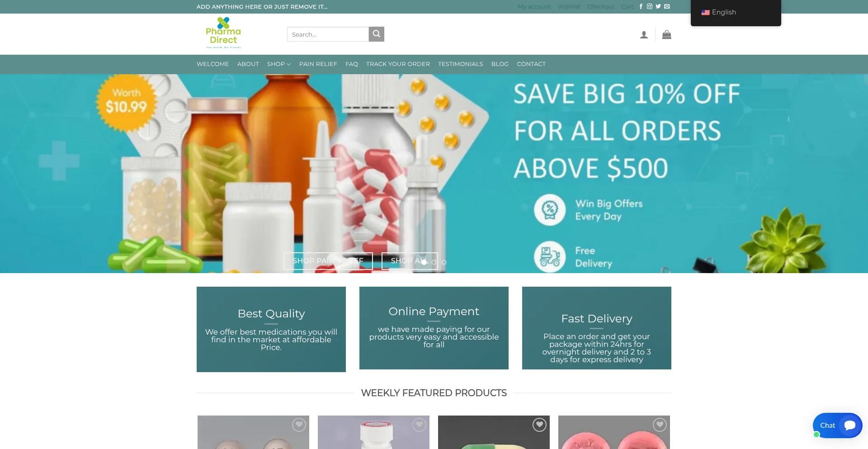Open the shopping bag cart icon
This screenshot has width=868, height=449.
pos(666,34)
